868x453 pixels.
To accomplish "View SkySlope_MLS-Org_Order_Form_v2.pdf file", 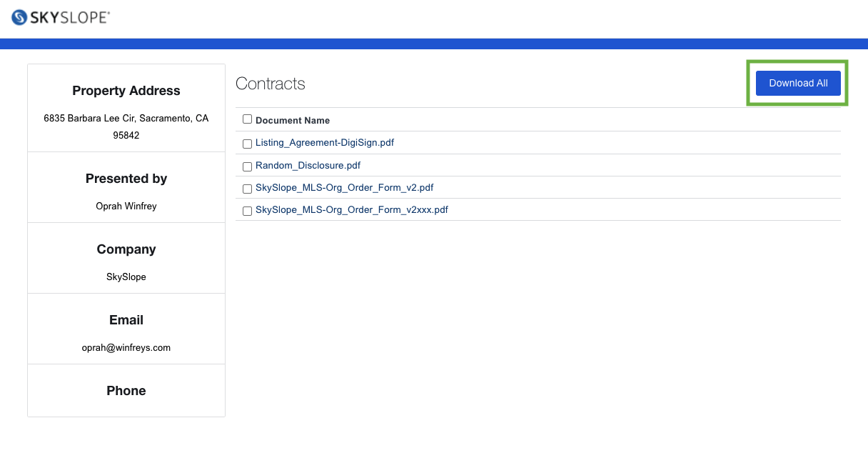I will coord(345,188).
